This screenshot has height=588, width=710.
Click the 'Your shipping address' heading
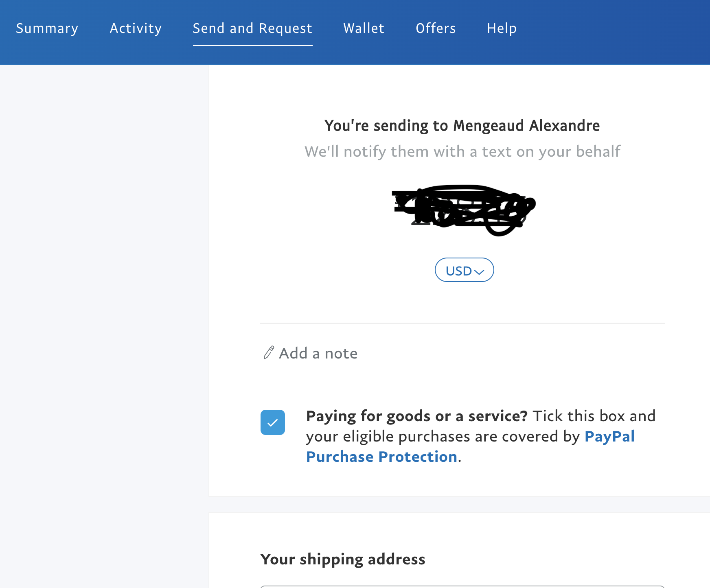[x=343, y=560]
